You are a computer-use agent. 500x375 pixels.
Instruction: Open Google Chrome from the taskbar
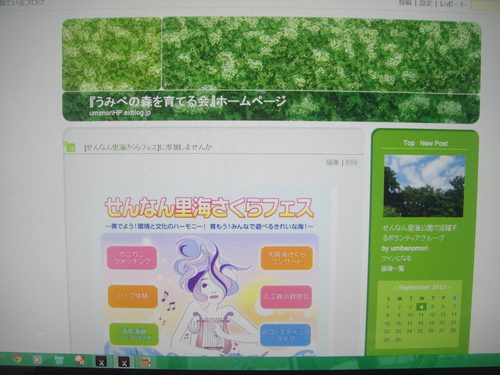17,359
